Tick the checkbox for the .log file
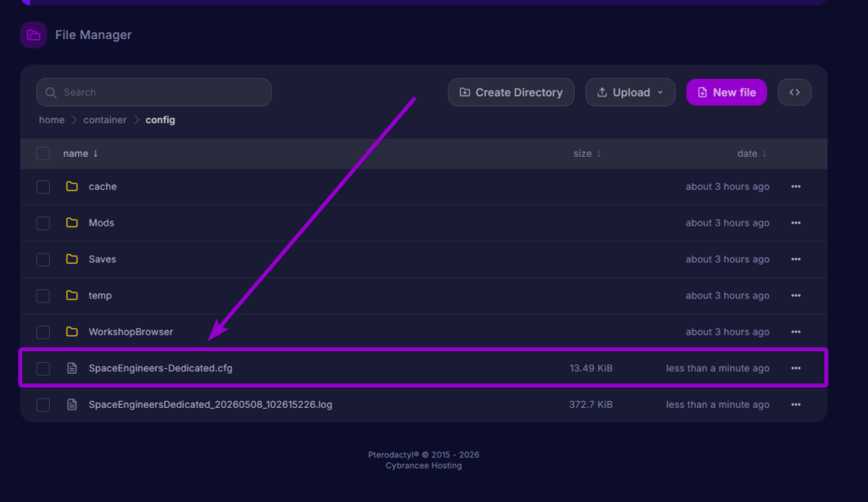This screenshot has height=502, width=868. click(x=42, y=405)
